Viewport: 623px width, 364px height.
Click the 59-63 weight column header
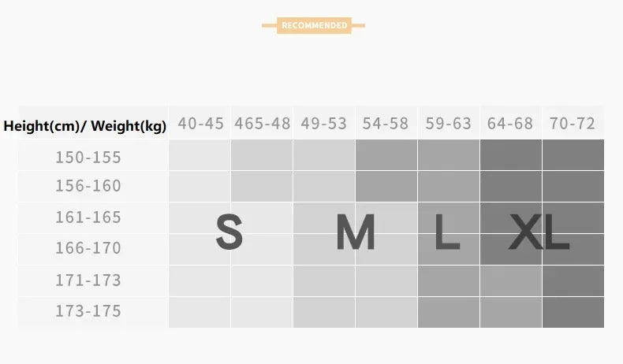pyautogui.click(x=448, y=124)
